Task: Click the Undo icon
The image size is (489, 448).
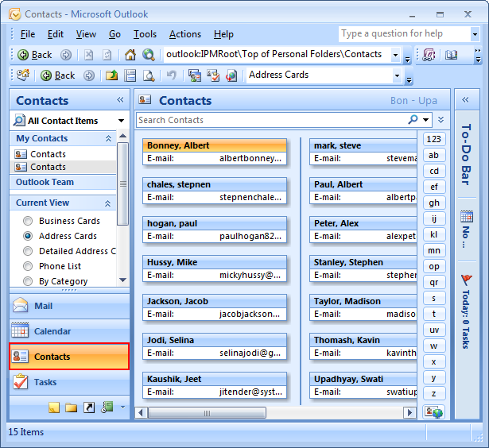Action: (171, 75)
